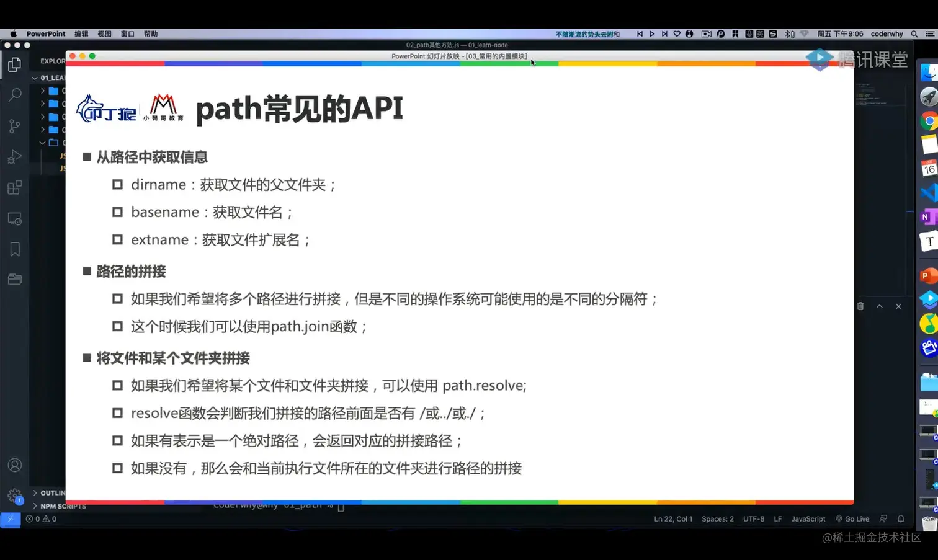Viewport: 938px width, 560px height.
Task: Skip to previous track in menu bar
Action: [x=640, y=34]
